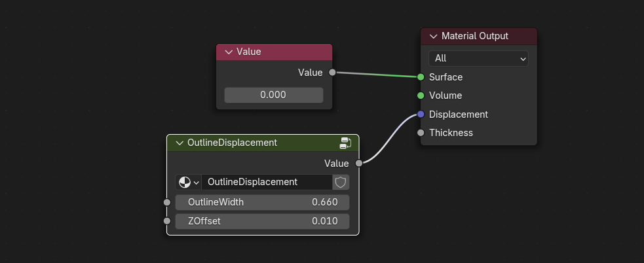Screen dimensions: 644x263
Task: Collapse the OutlineDisplacement node
Action: tap(180, 143)
